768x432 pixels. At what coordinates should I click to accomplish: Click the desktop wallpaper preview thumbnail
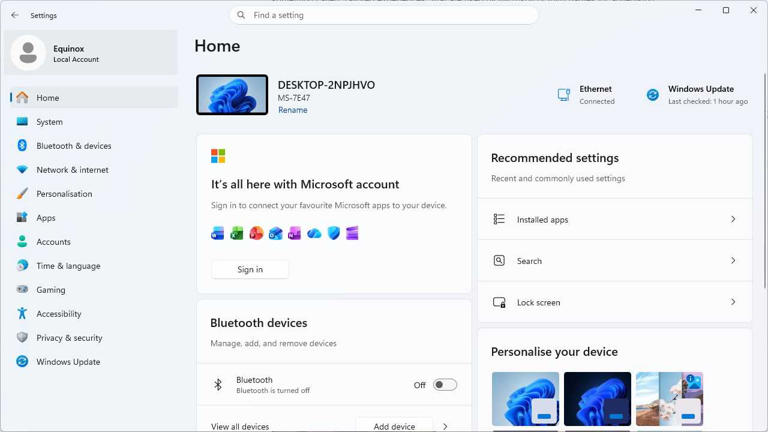(232, 95)
